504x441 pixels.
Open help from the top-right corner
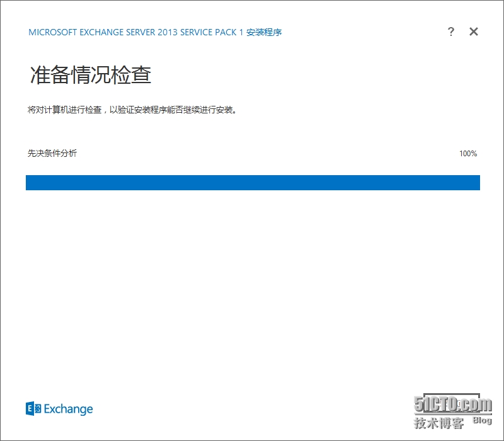pyautogui.click(x=451, y=31)
